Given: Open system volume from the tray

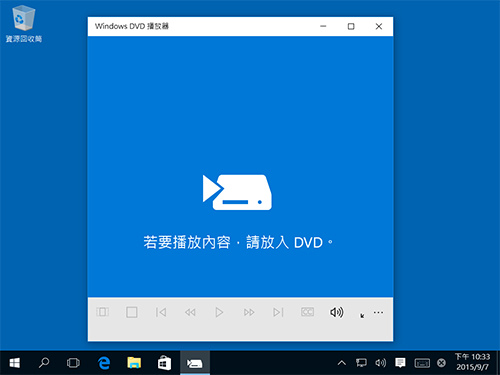Looking at the screenshot, I should [380, 363].
